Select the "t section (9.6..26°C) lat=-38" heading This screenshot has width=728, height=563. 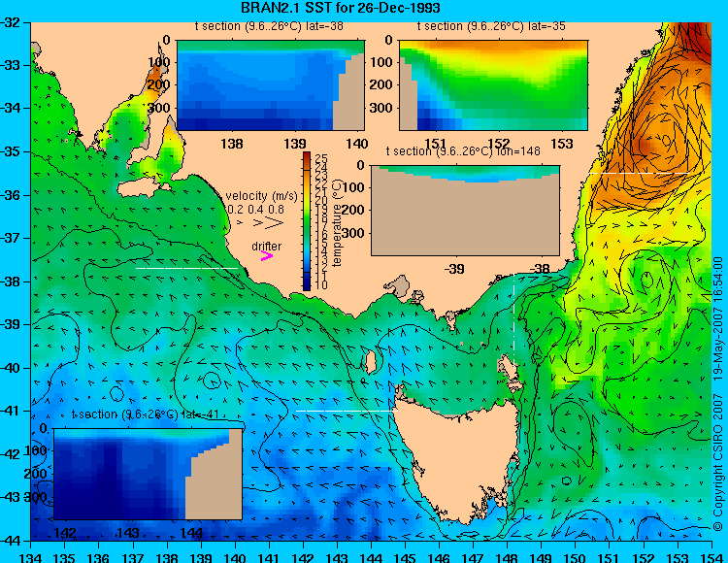269,26
